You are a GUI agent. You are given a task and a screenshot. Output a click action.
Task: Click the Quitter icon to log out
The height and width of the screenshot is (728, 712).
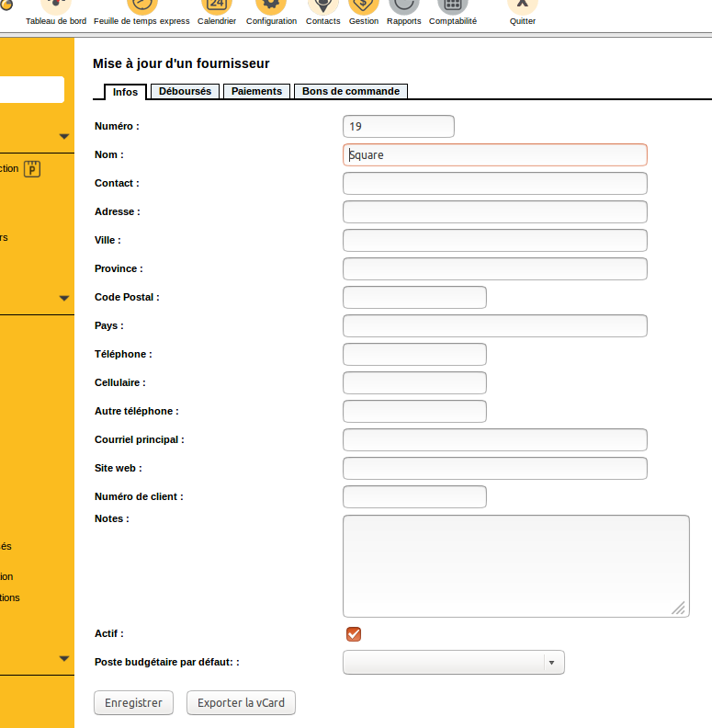[x=523, y=9]
